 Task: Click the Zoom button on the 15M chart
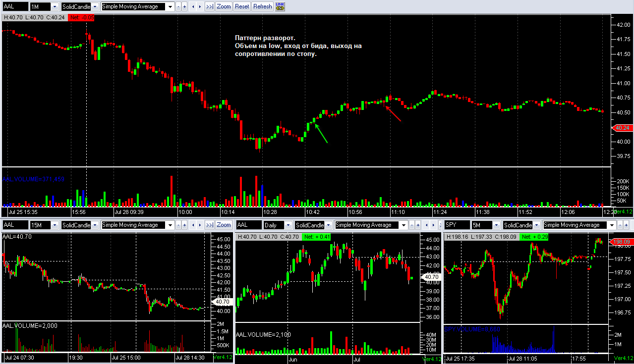[224, 225]
